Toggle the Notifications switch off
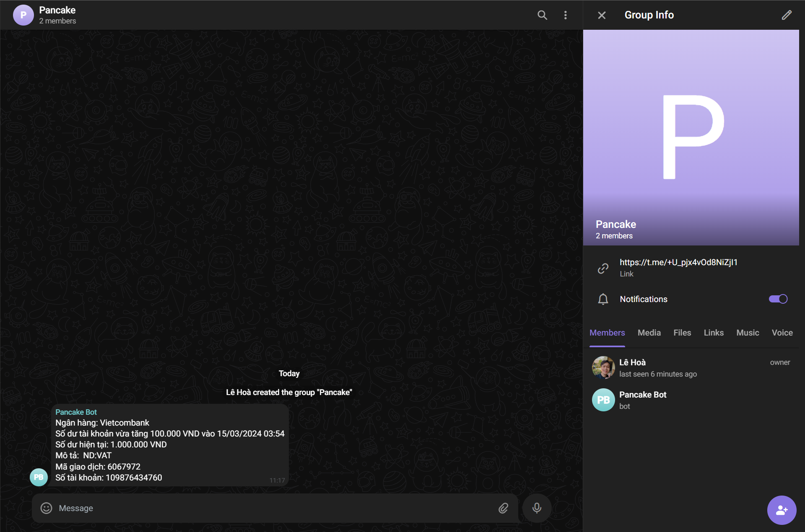Screen dimensions: 805x532 778,299
